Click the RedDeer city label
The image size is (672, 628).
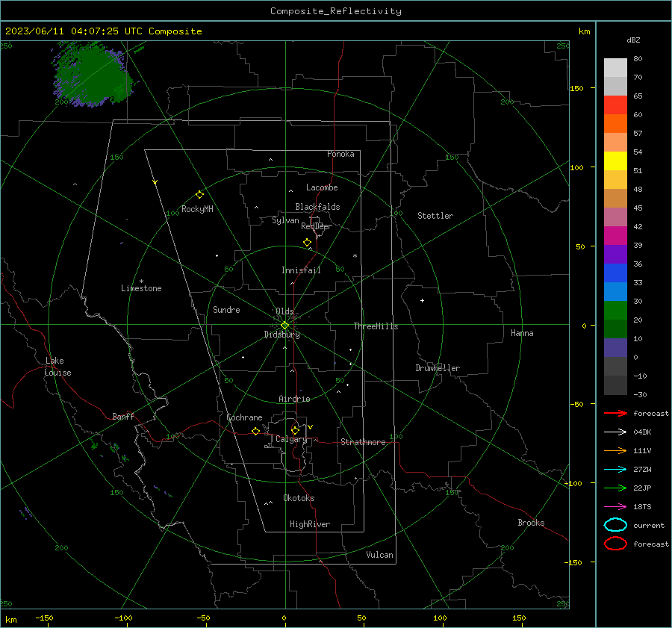pyautogui.click(x=317, y=226)
